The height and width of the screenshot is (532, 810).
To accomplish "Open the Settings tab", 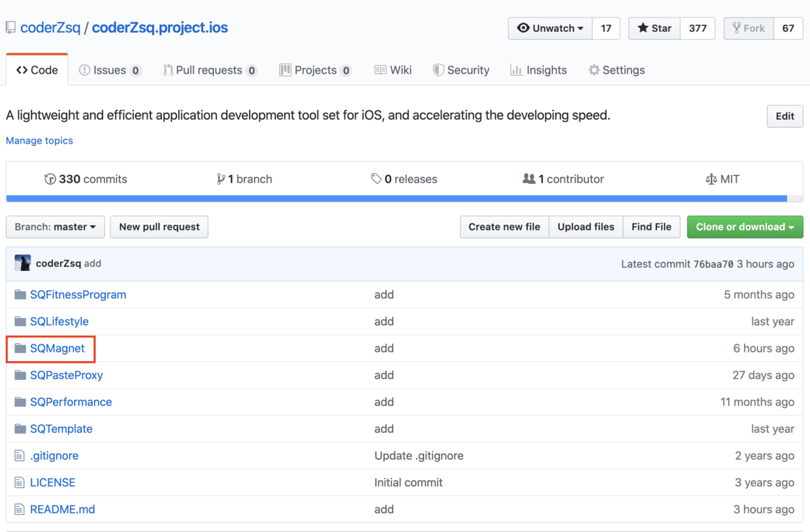I will 616,70.
